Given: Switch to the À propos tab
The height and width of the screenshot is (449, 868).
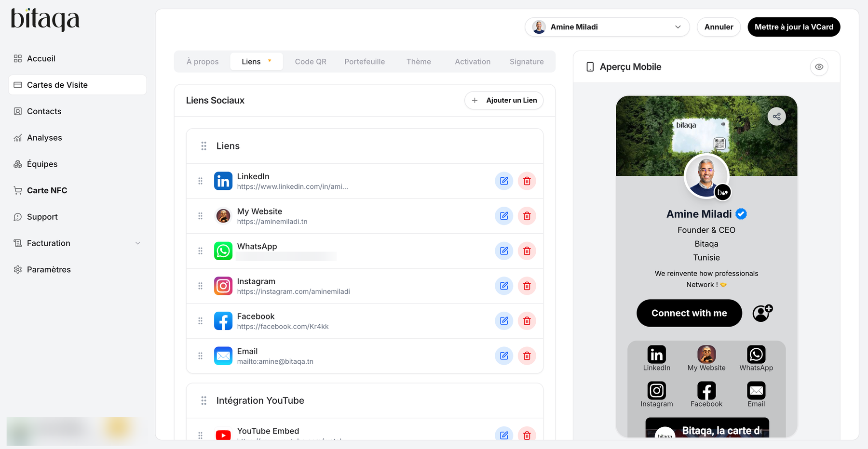Looking at the screenshot, I should tap(203, 62).
